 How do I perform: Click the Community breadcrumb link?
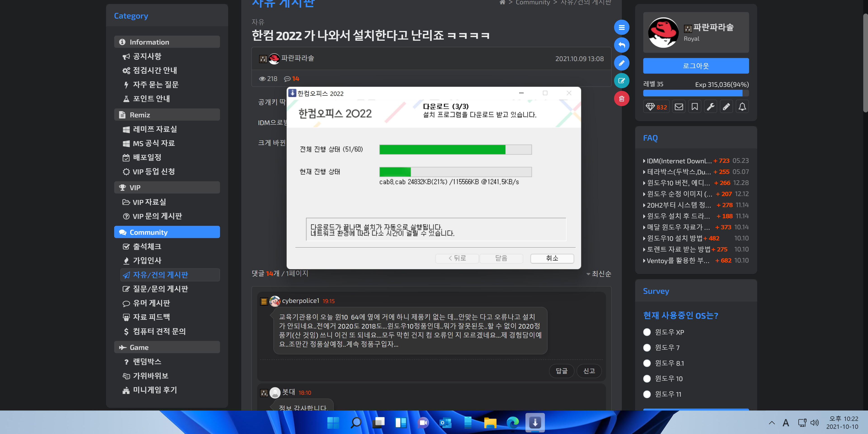532,3
